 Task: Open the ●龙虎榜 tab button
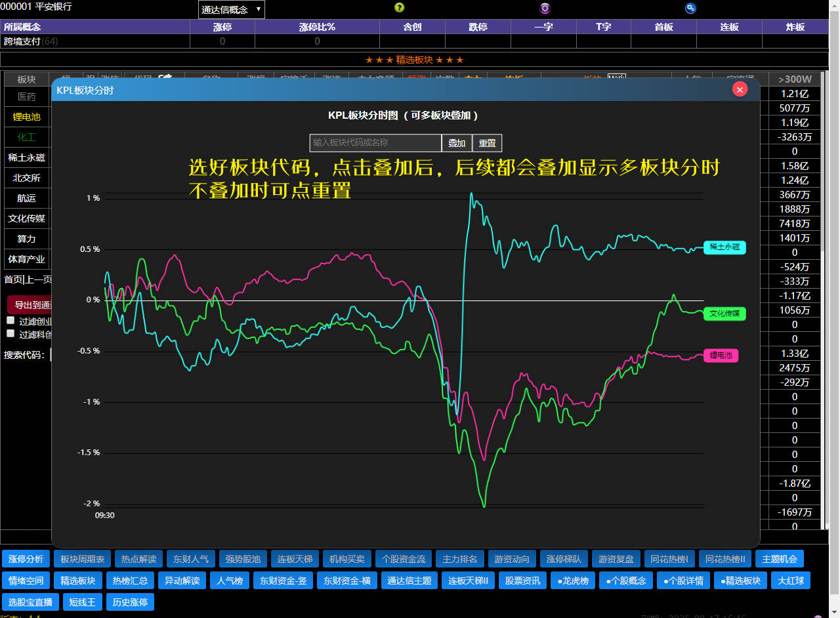(574, 581)
